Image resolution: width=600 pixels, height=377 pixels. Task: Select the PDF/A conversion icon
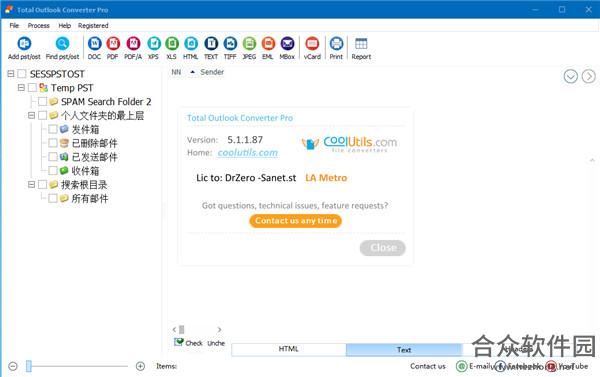133,44
